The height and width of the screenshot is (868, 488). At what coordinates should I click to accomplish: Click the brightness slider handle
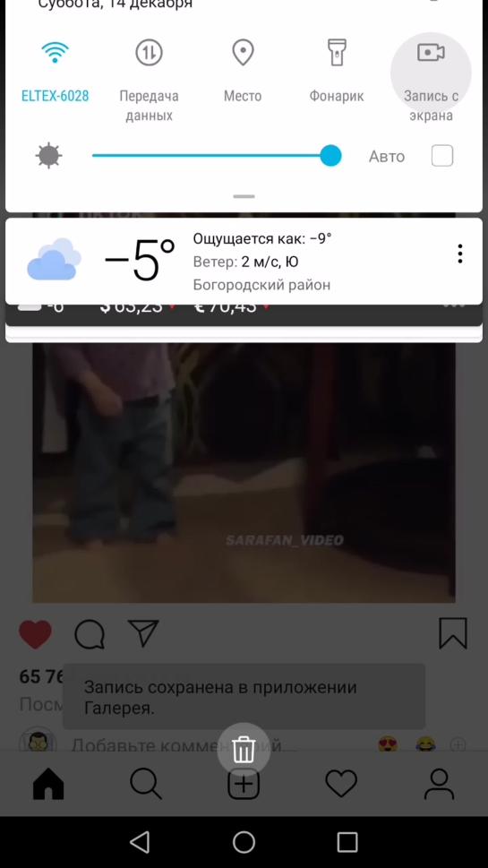click(x=330, y=156)
